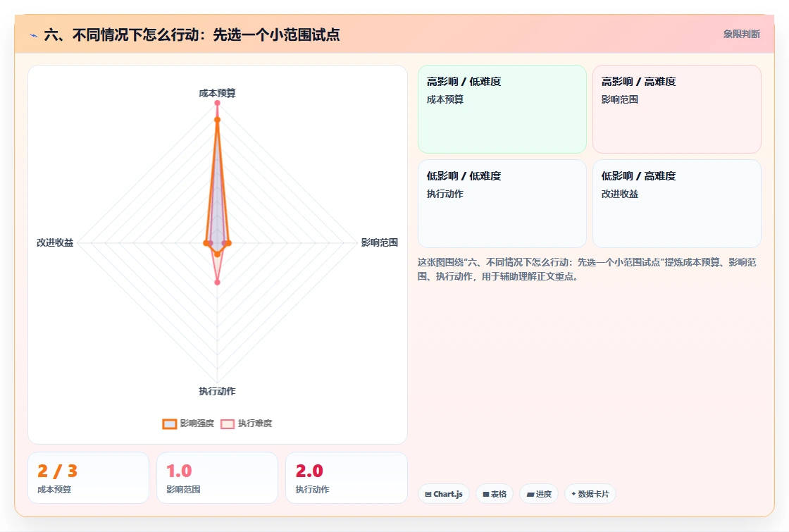Click the orange 影响强度 legend swatch
This screenshot has height=532, width=789.
point(170,423)
